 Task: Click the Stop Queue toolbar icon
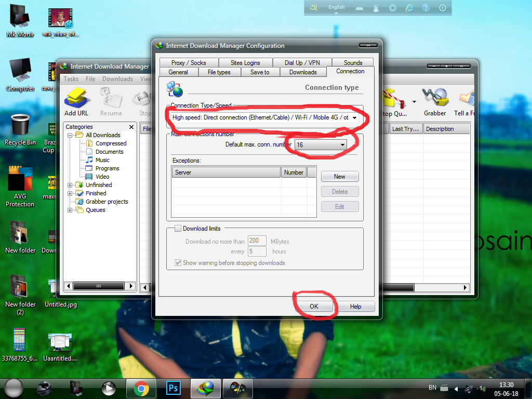(395, 102)
